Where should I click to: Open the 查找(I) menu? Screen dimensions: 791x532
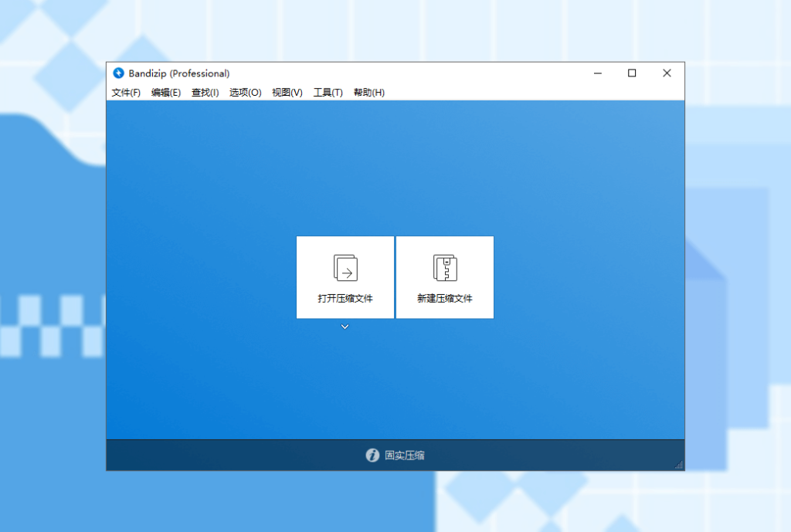[205, 93]
